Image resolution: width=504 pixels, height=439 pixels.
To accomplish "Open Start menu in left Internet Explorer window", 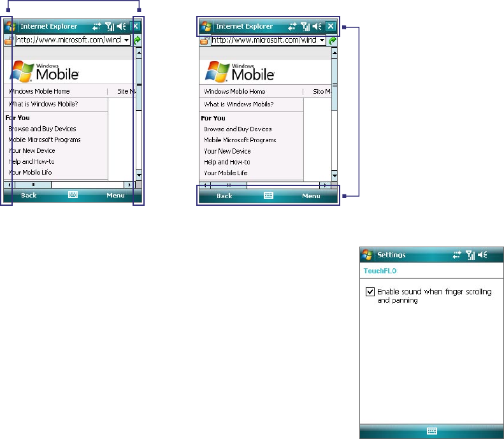I will point(10,26).
